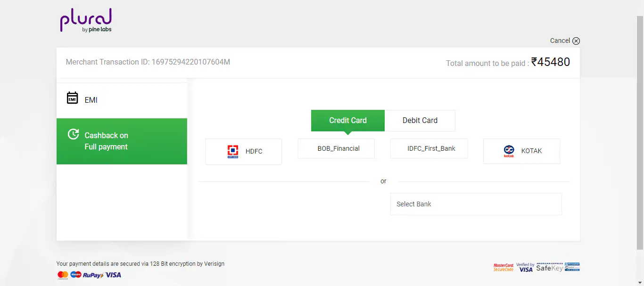Screen dimensions: 644x286
Task: Click the American Express SafeKey badge
Action: coord(550,267)
